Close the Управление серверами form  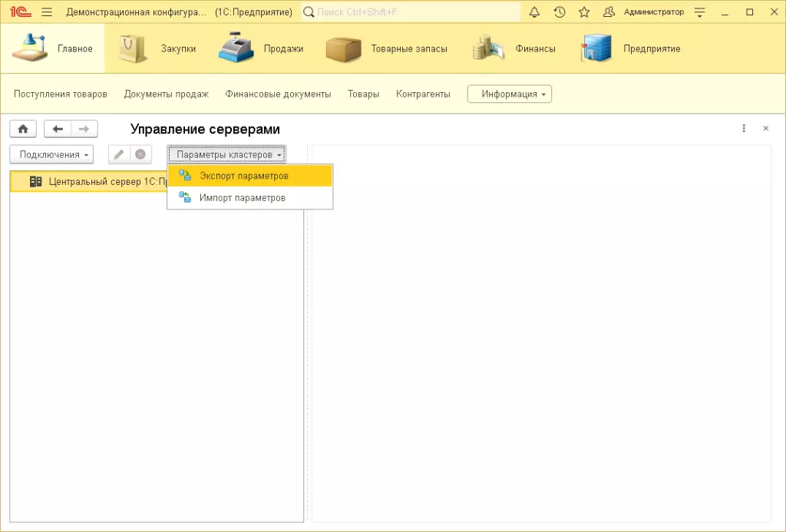(766, 128)
